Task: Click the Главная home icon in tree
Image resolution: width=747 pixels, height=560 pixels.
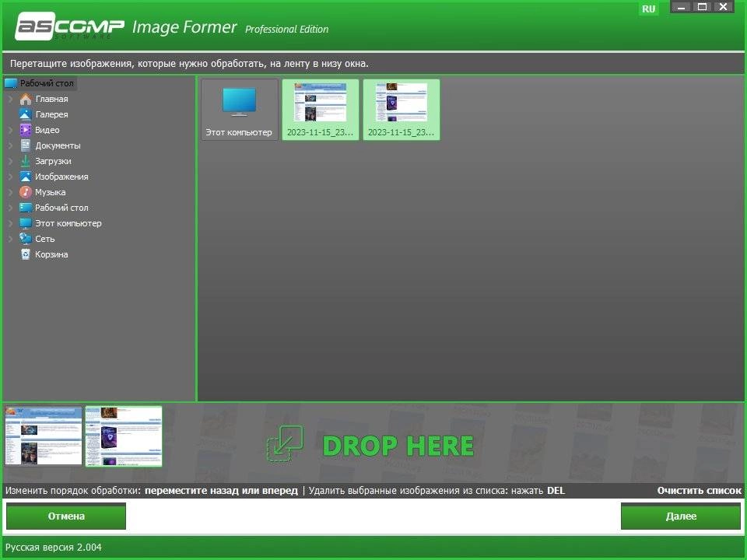Action: (26, 99)
